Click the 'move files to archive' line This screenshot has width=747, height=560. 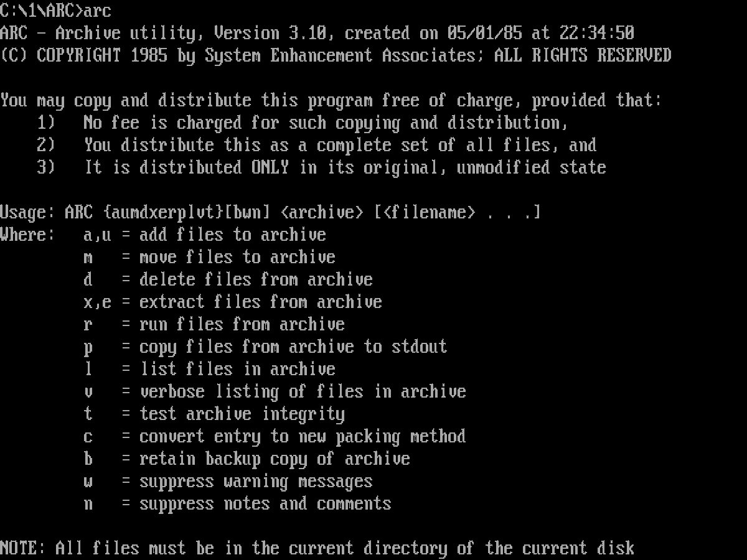click(x=209, y=257)
